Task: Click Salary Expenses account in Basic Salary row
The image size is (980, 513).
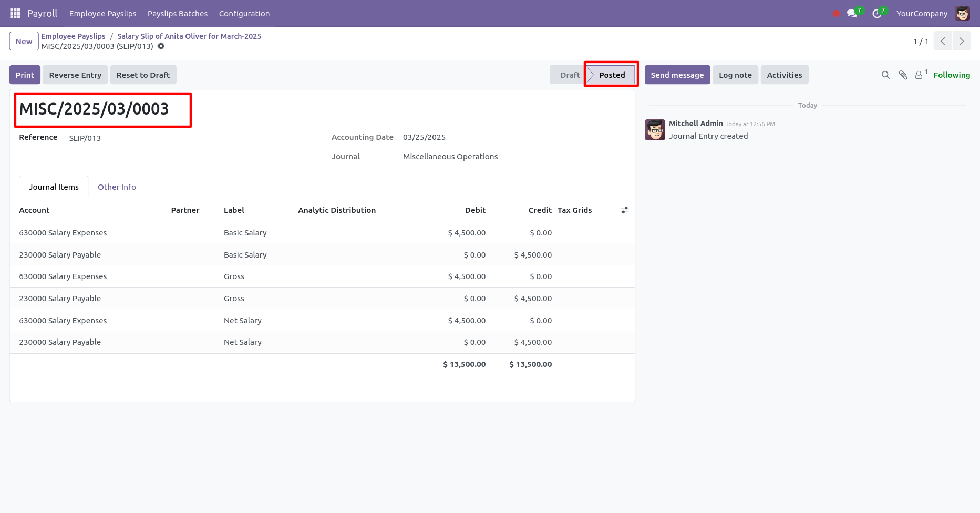Action: pyautogui.click(x=63, y=233)
